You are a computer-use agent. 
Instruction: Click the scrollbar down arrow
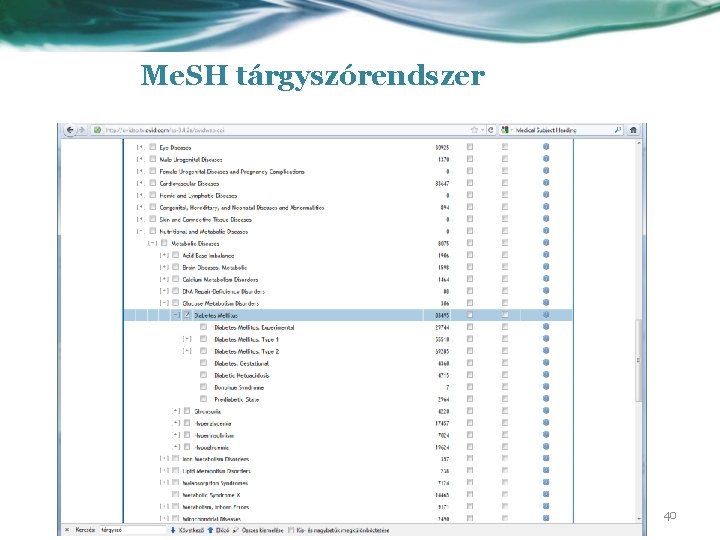click(x=638, y=518)
